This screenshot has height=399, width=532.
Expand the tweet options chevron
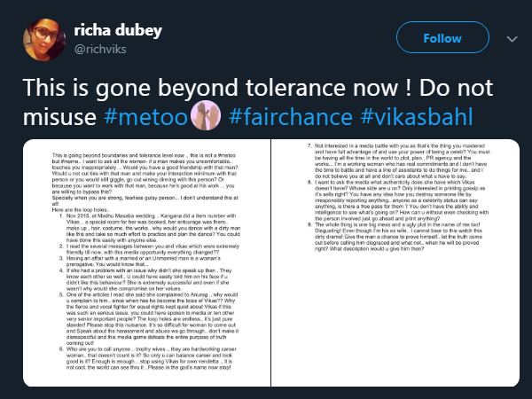510,39
